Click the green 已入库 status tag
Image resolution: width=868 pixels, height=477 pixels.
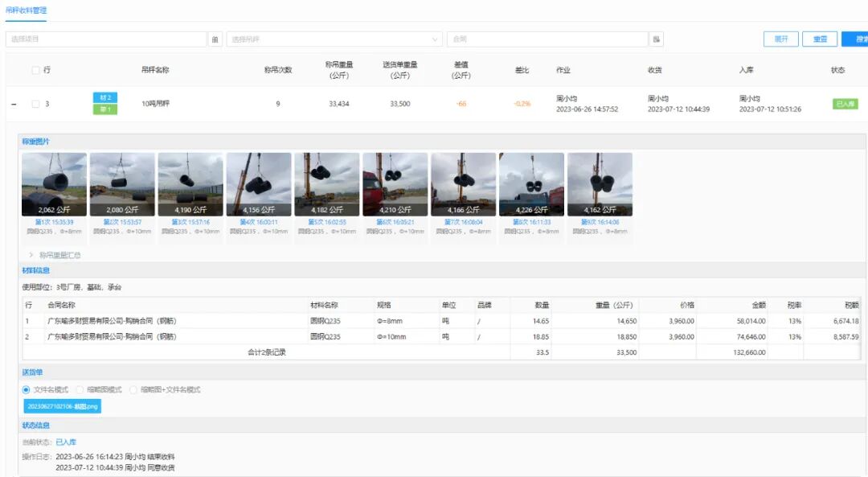(x=845, y=104)
